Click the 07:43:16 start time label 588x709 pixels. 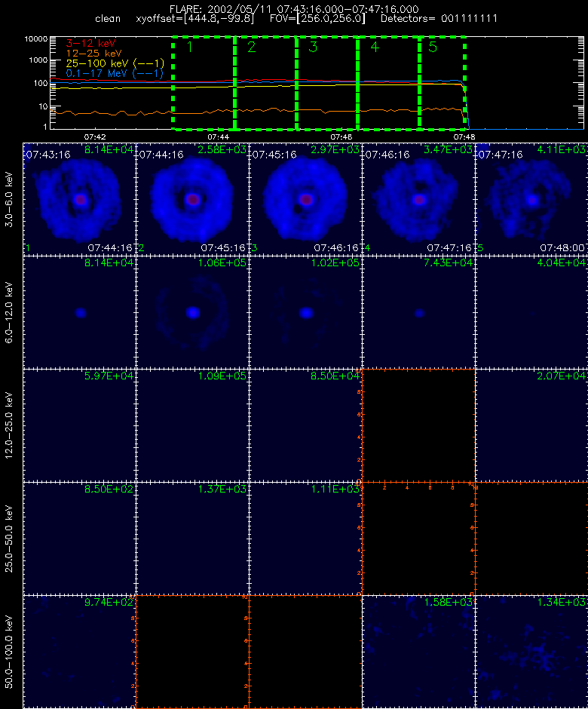[x=48, y=155]
